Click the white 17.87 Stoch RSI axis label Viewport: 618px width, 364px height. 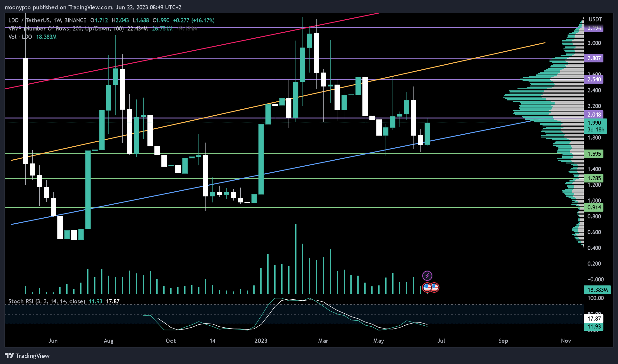[594, 318]
